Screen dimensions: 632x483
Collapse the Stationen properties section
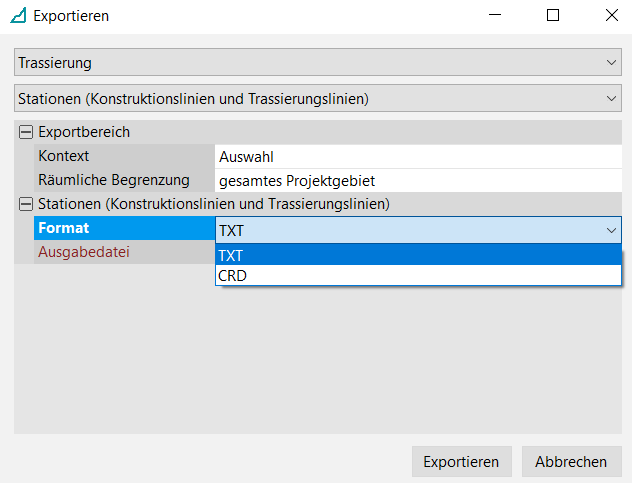click(25, 204)
